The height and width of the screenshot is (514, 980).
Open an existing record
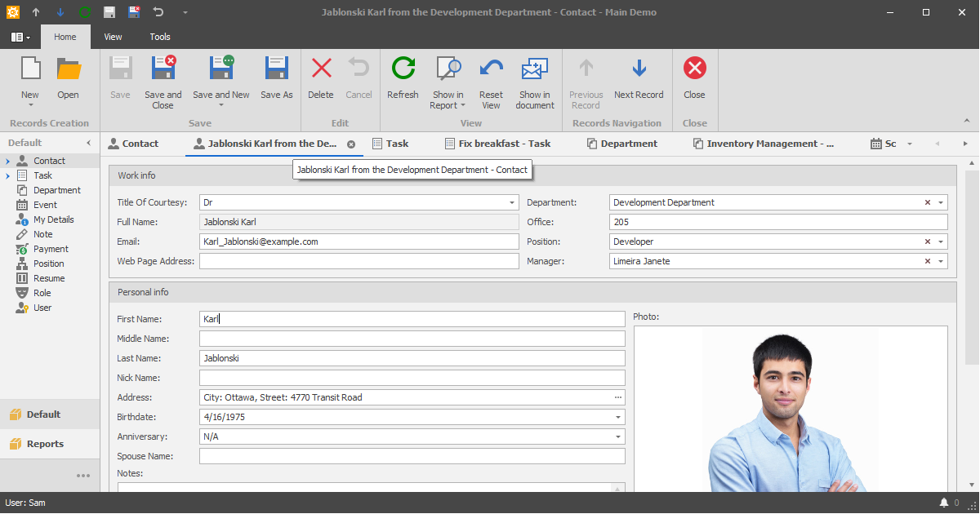click(68, 78)
